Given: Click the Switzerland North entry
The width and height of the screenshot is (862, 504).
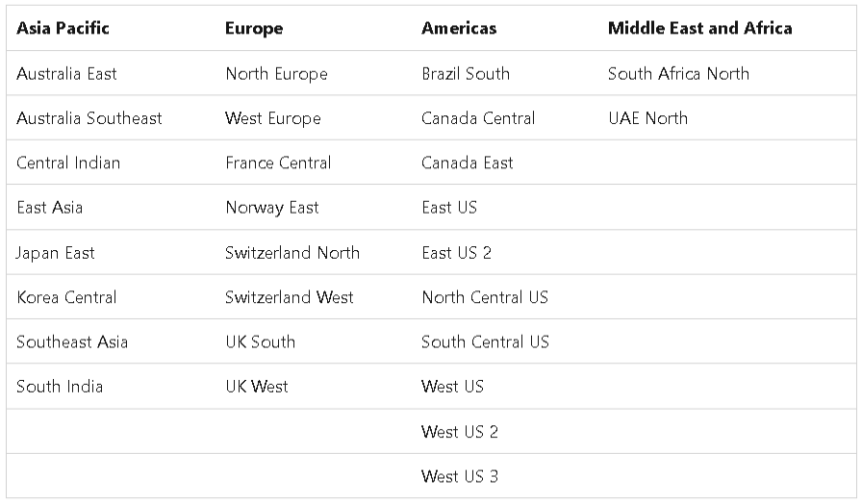Looking at the screenshot, I should tap(292, 253).
